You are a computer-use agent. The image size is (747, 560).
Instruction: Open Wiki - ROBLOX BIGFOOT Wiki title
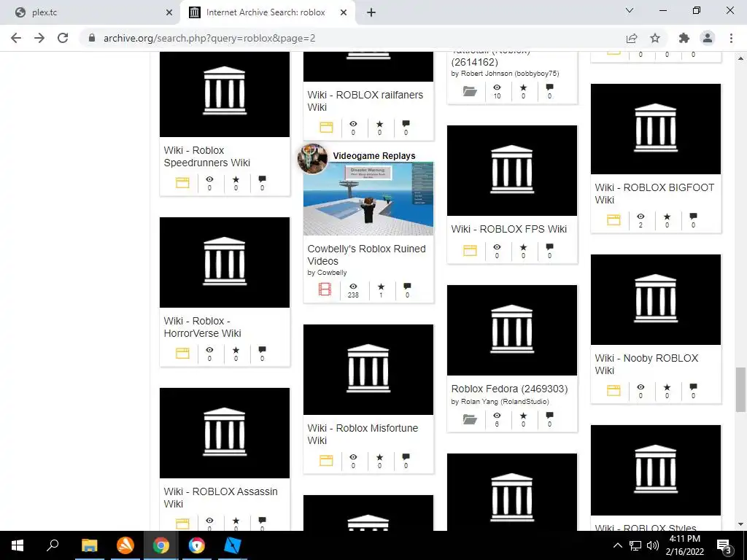click(654, 193)
